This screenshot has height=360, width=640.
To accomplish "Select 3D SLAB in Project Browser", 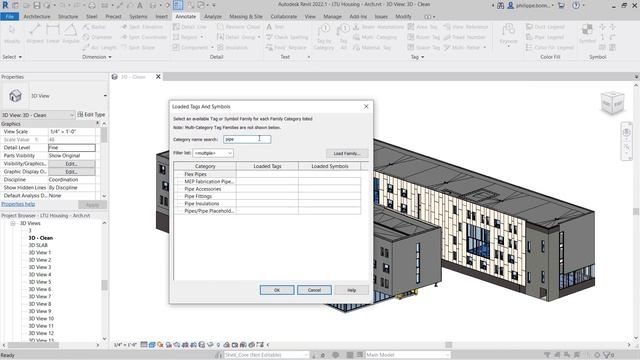I will tap(38, 245).
